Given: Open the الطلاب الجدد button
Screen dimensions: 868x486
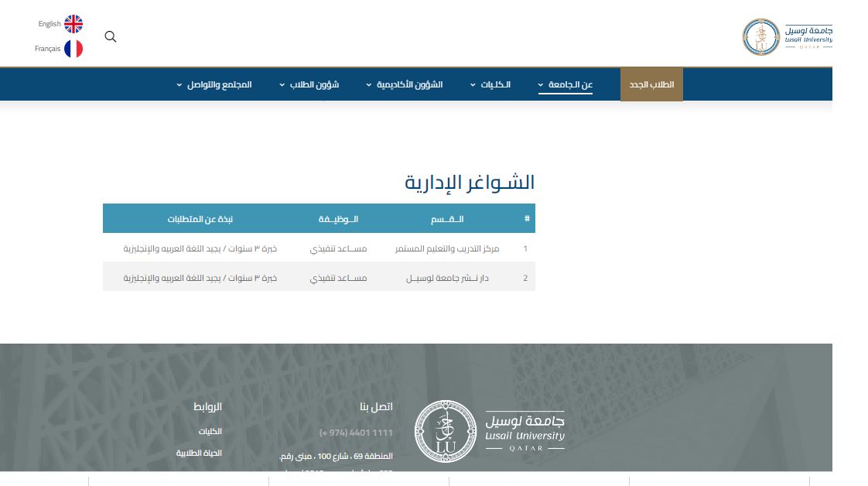Looking at the screenshot, I should (651, 84).
